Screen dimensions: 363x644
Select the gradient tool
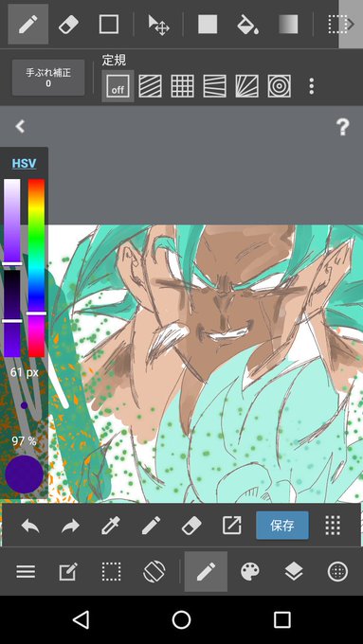[288, 25]
